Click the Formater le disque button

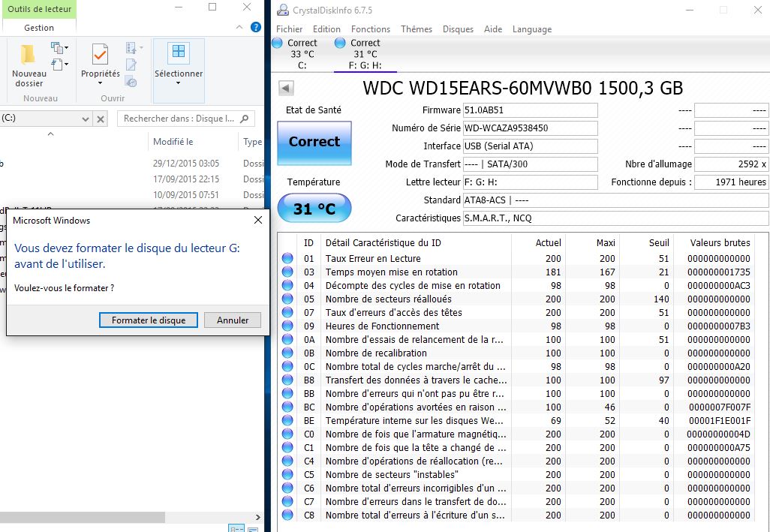(x=148, y=320)
